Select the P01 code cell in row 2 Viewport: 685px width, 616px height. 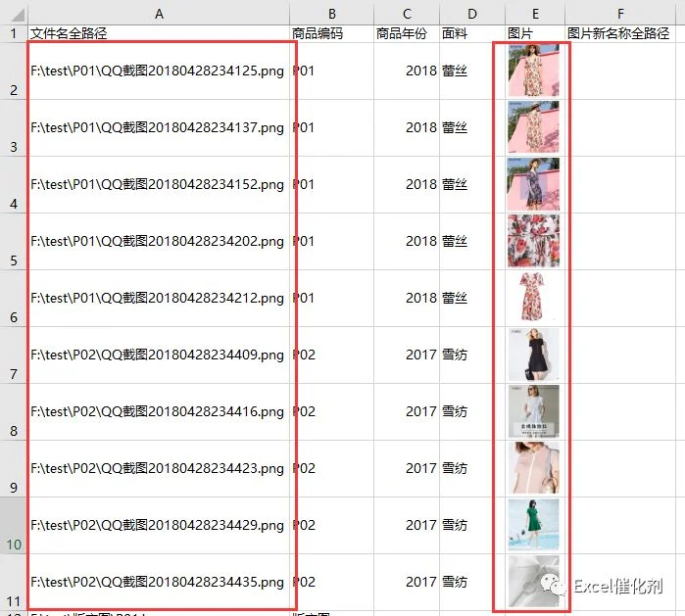click(331, 71)
